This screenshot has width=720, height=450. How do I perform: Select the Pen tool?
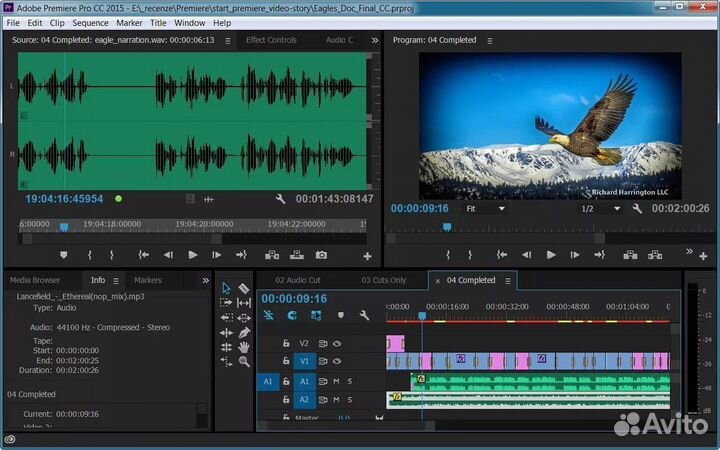click(244, 332)
